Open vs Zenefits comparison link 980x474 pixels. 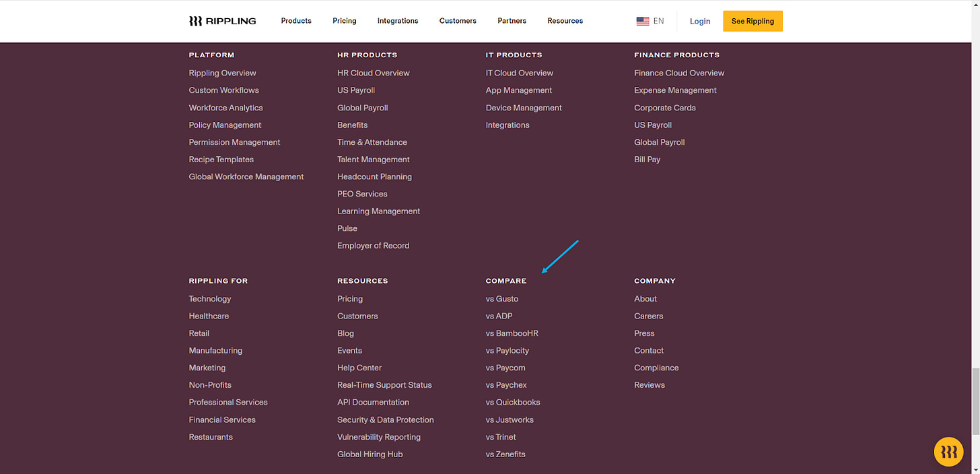pos(505,454)
